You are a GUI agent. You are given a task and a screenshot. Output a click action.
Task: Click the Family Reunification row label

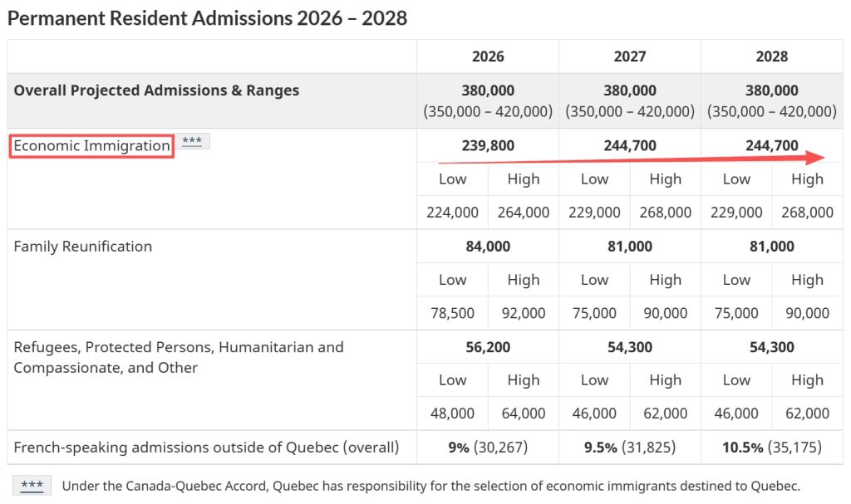[x=83, y=246]
